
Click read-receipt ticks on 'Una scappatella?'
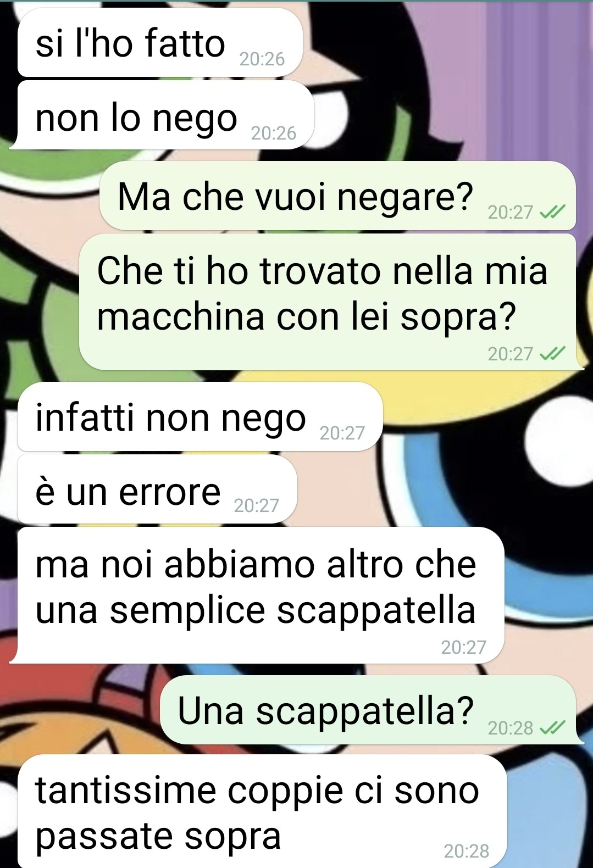[x=552, y=728]
